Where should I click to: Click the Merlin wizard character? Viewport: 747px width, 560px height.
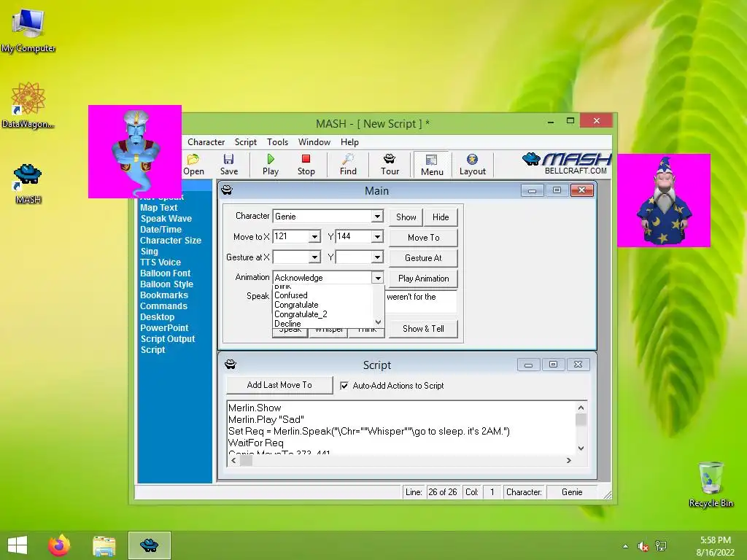pyautogui.click(x=664, y=201)
